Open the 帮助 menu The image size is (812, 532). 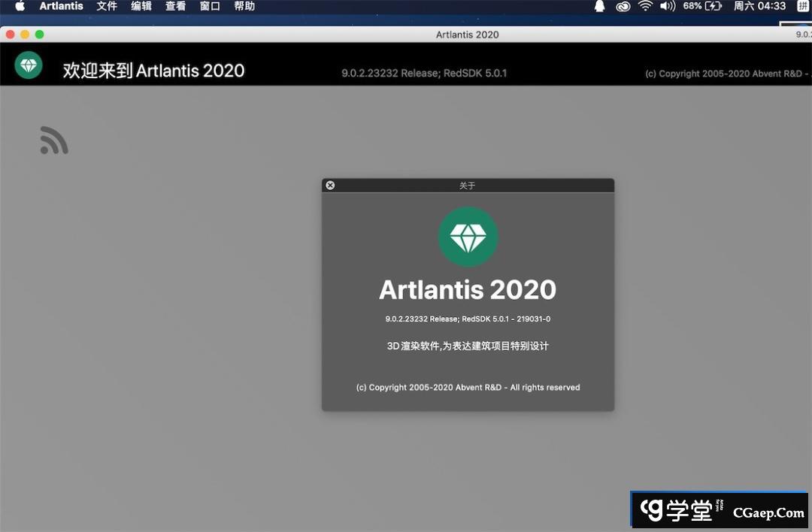pyautogui.click(x=244, y=6)
